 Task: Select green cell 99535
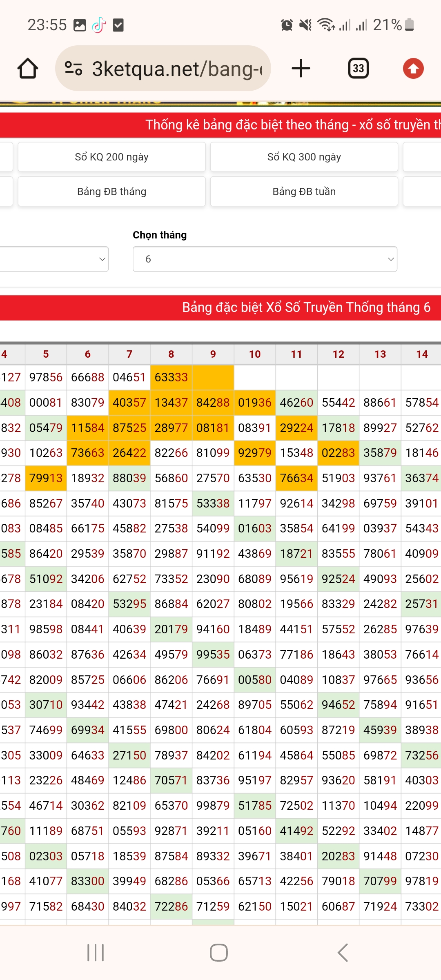(213, 655)
